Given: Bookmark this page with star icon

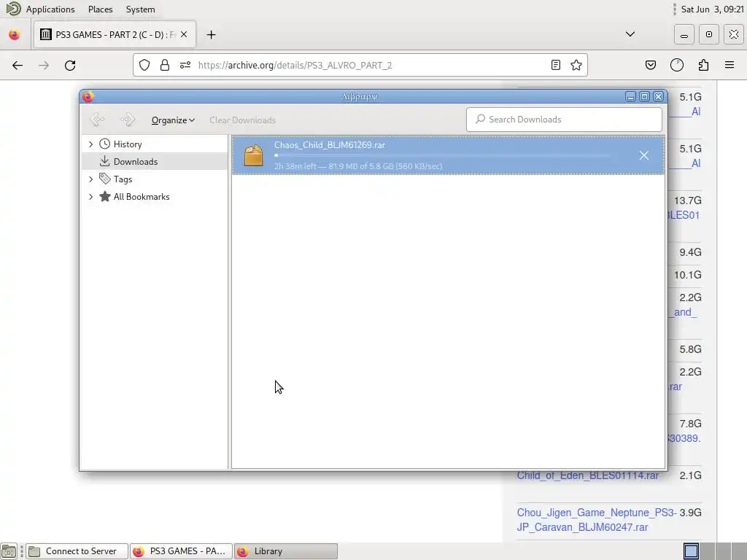Looking at the screenshot, I should (576, 65).
